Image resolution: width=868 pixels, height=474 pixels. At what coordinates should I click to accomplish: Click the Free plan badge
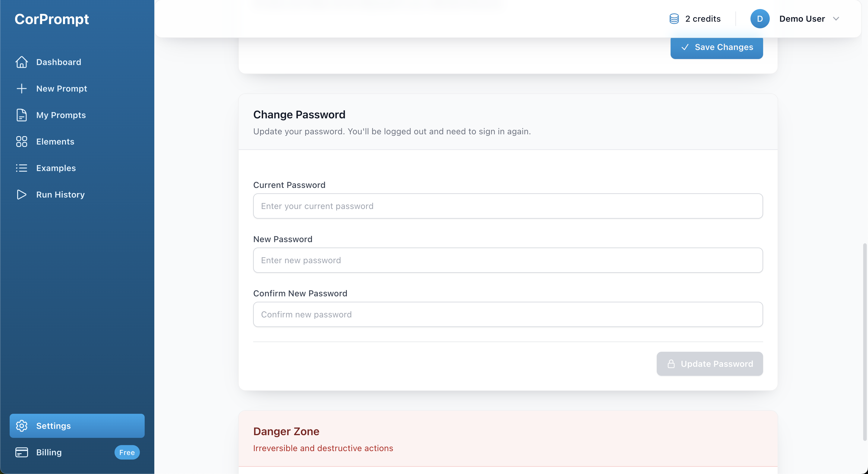pyautogui.click(x=127, y=452)
